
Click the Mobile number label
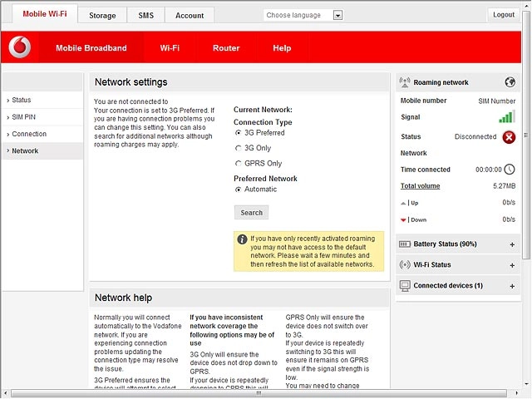423,101
